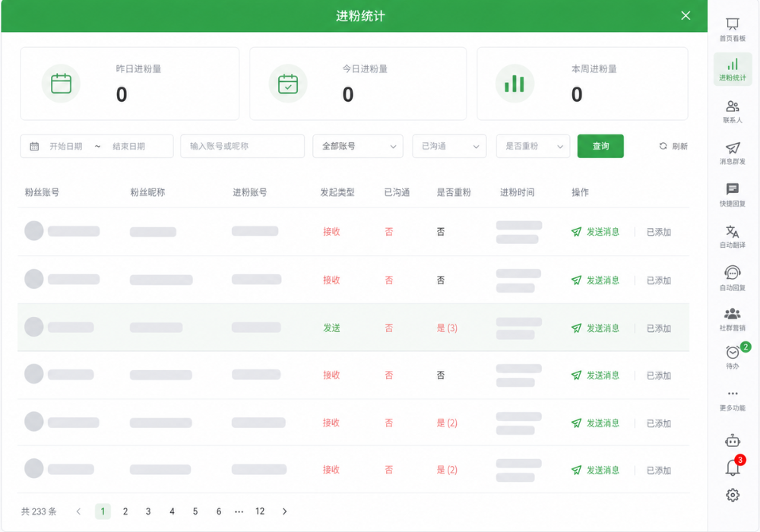Click paper plane icon in first row
This screenshot has height=532, width=760.
(576, 232)
